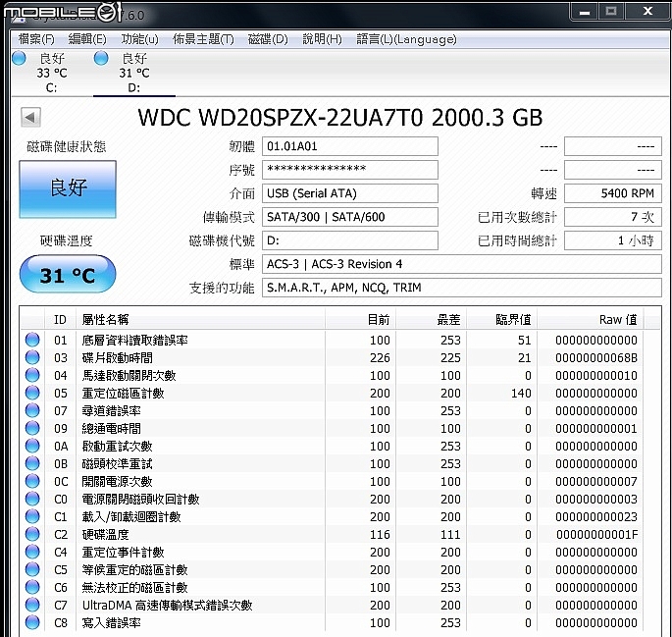
Task: Select the 載入/卸載迴圈計數 attribute name
Action: pyautogui.click(x=131, y=517)
